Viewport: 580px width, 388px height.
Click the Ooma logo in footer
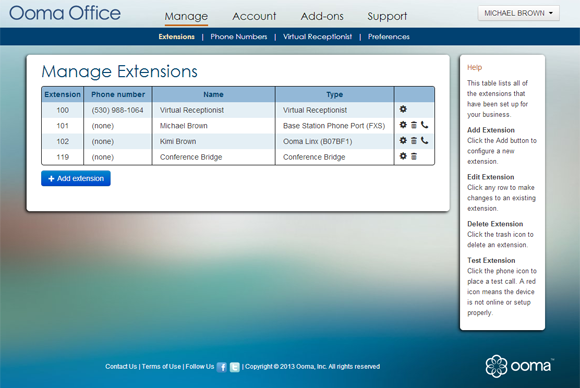[519, 366]
